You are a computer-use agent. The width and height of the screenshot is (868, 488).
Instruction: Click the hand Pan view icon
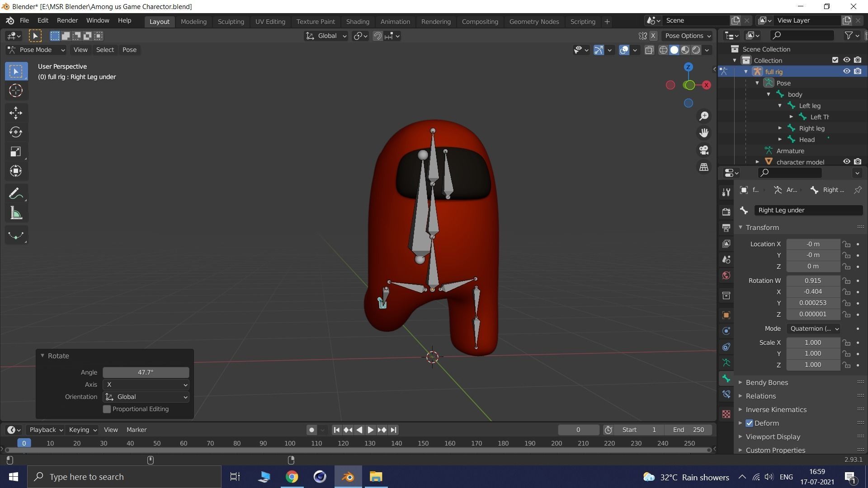tap(704, 133)
